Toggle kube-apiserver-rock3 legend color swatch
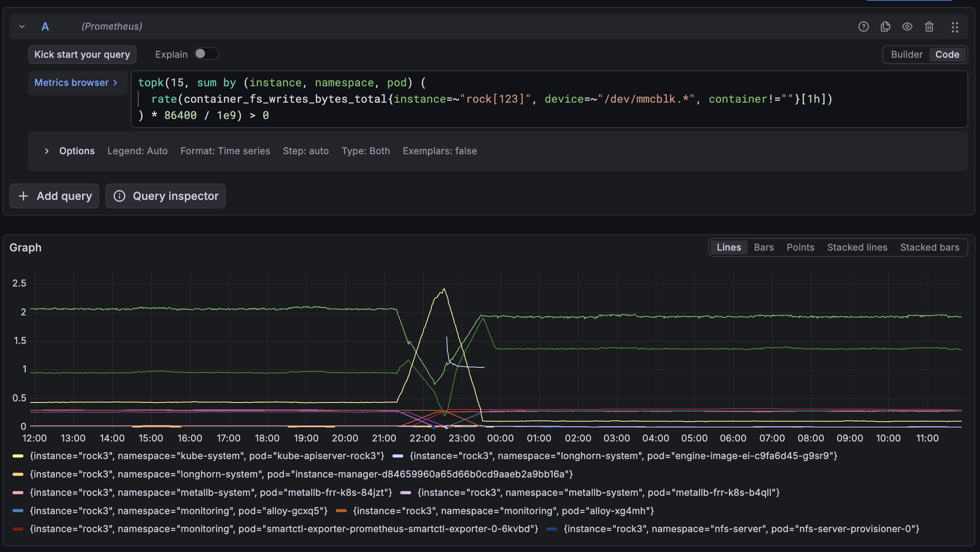The height and width of the screenshot is (552, 980). point(18,456)
